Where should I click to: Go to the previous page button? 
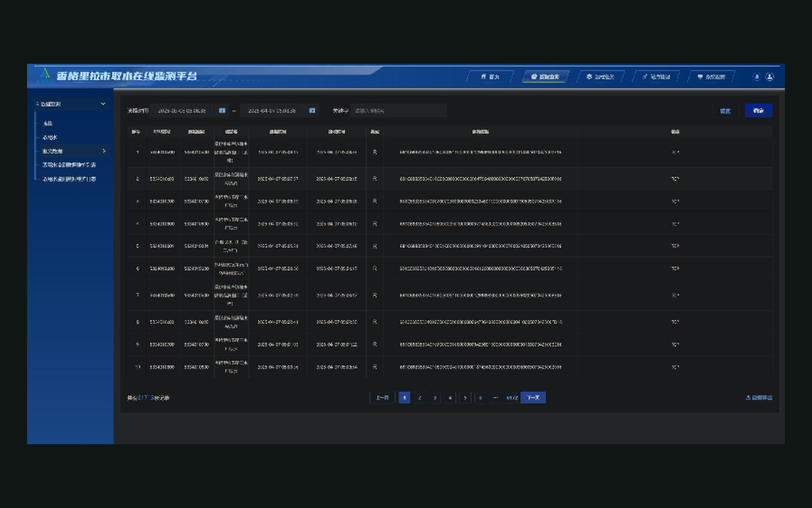(382, 398)
